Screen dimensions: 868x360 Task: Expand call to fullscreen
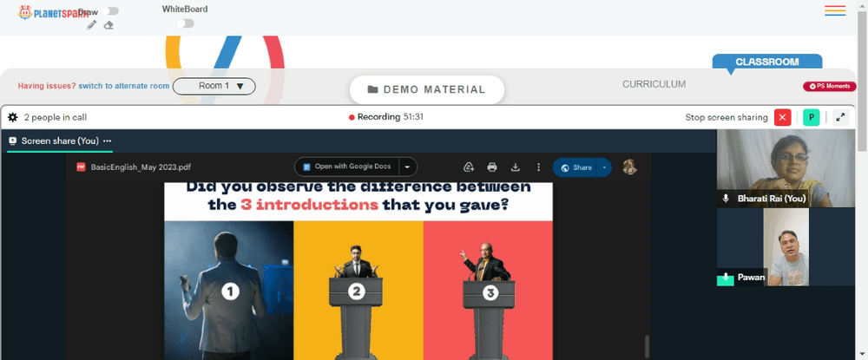tap(840, 117)
